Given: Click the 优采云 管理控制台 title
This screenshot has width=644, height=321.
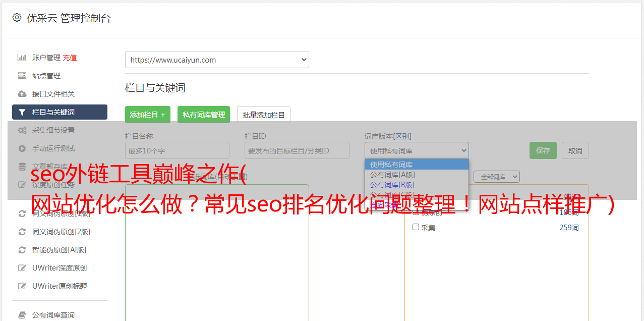Looking at the screenshot, I should (69, 18).
